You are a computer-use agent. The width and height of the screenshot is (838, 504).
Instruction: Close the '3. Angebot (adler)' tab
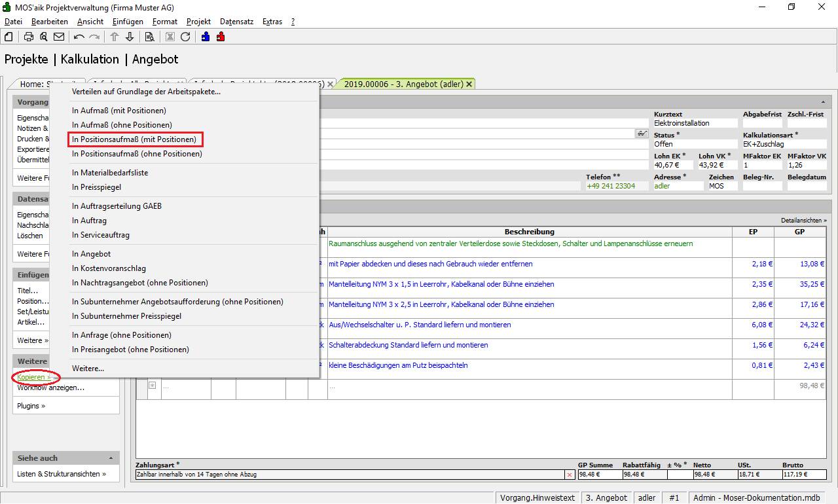pos(469,84)
